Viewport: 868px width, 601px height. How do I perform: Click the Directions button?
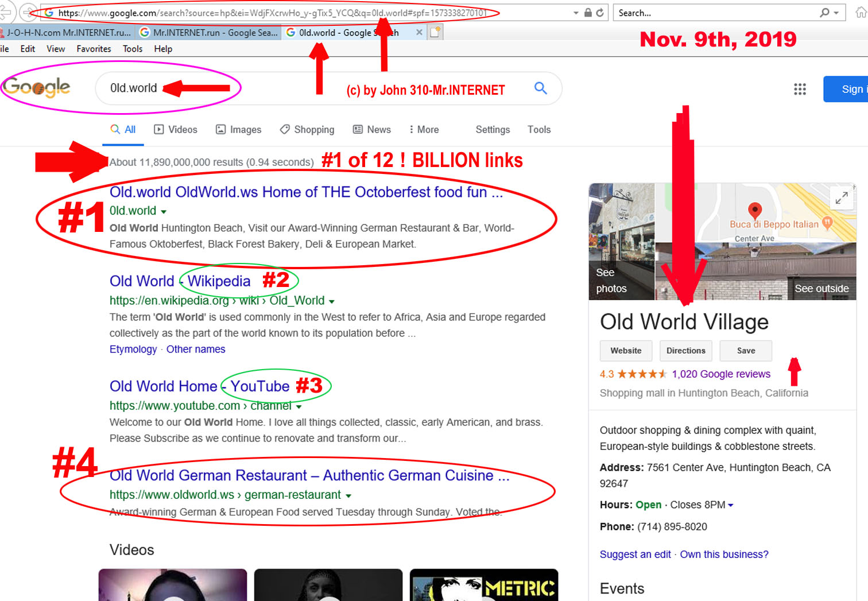pos(685,351)
